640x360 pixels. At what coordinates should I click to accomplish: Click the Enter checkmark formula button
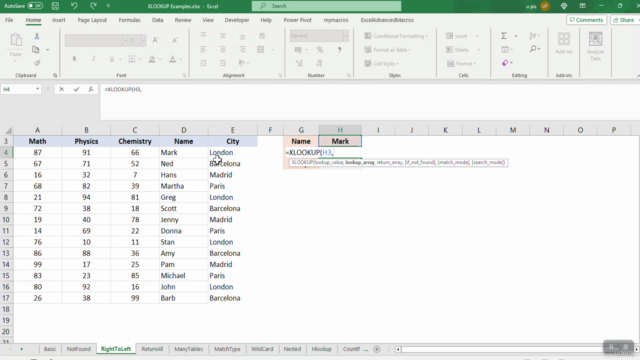click(76, 89)
